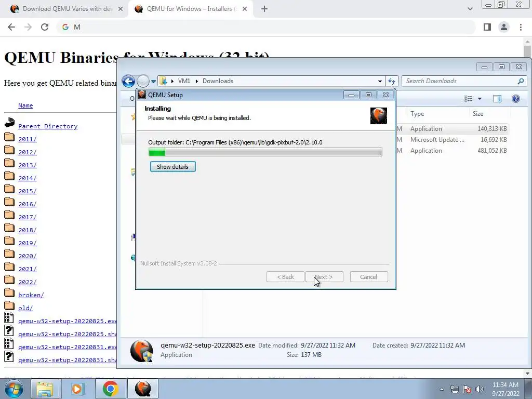This screenshot has height=399, width=532.
Task: Click the Type column header
Action: click(417, 114)
